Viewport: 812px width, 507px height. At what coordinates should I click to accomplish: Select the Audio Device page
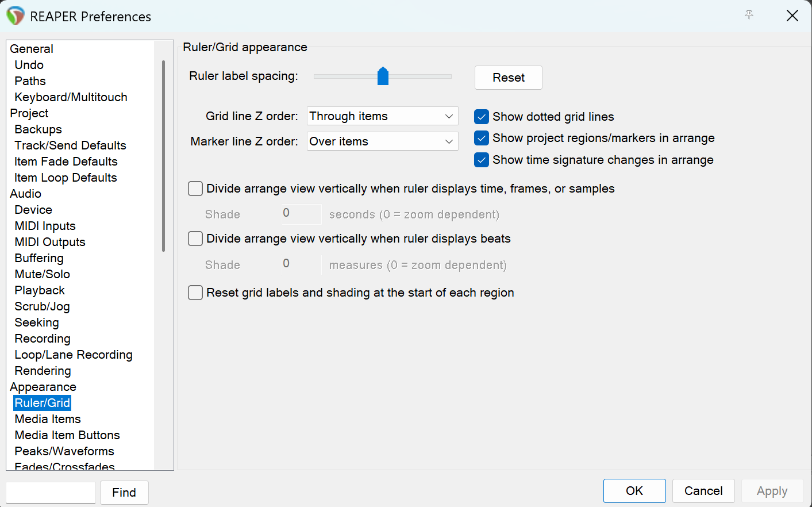[33, 210]
